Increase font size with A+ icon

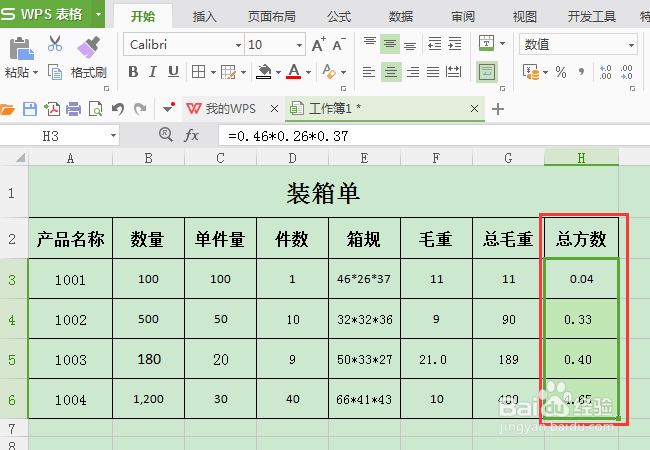pyautogui.click(x=318, y=44)
